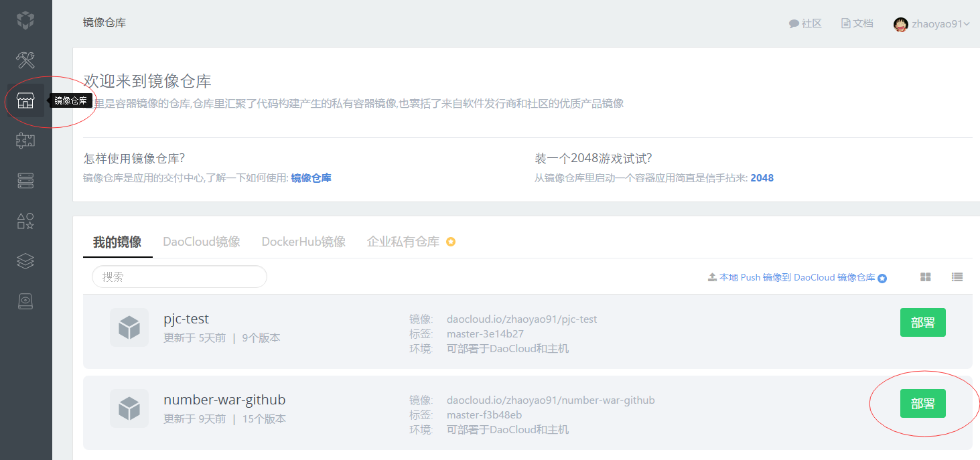Open the server stack sidebar icon
The width and height of the screenshot is (980, 460).
click(x=25, y=181)
